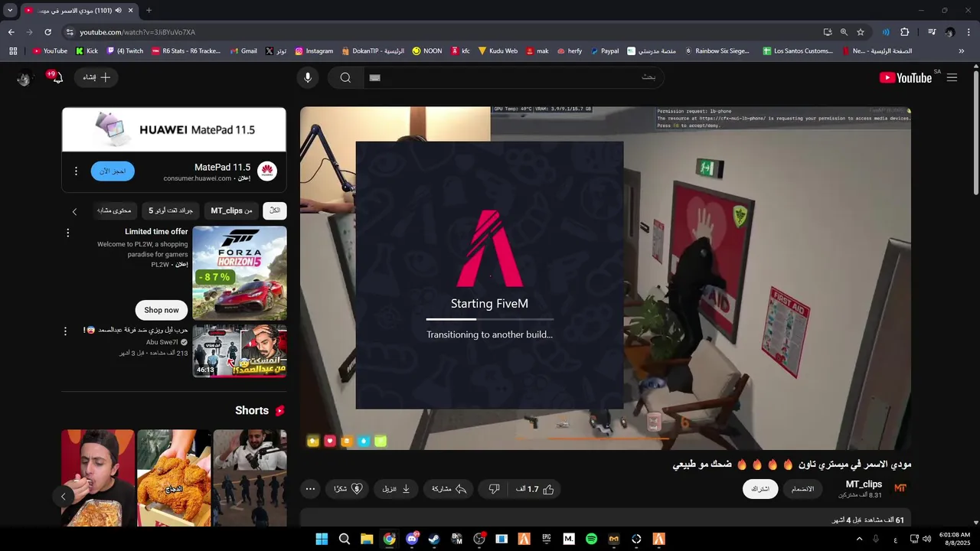980x551 pixels.
Task: Go back in Chrome
Action: (11, 32)
